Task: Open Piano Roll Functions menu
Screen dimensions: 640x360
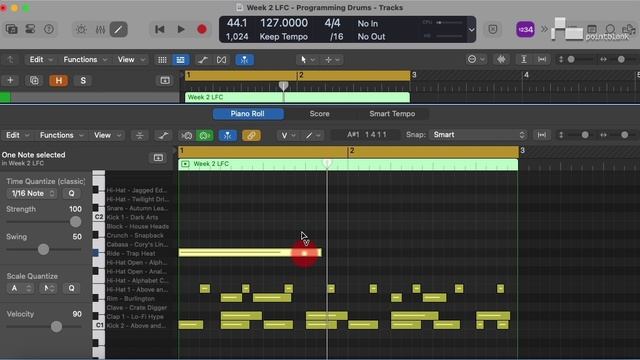Action: point(61,135)
